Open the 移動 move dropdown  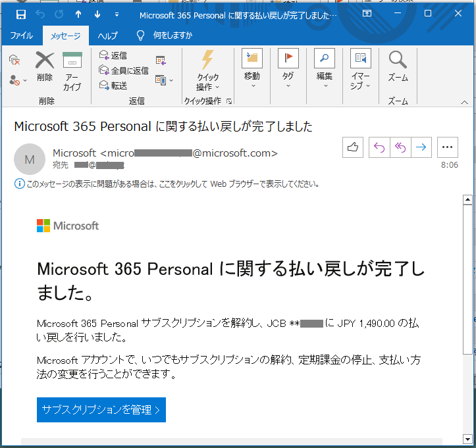[252, 68]
